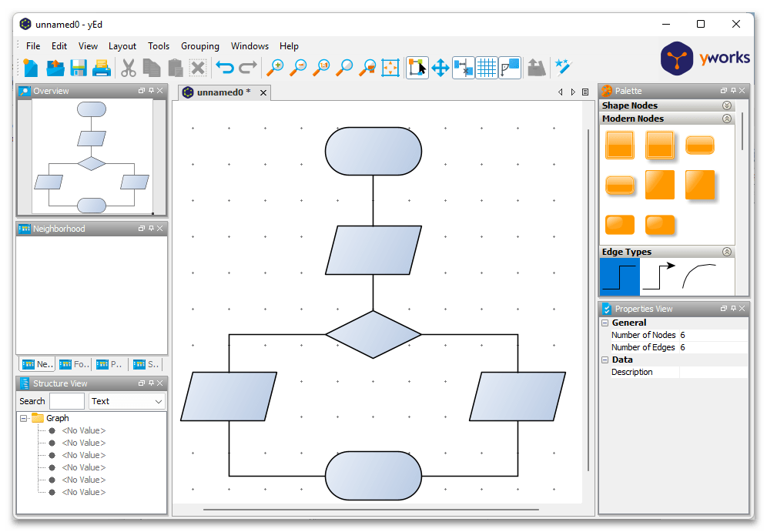Image resolution: width=767 pixels, height=532 pixels.
Task: Collapse the Graph tree node
Action: point(24,418)
